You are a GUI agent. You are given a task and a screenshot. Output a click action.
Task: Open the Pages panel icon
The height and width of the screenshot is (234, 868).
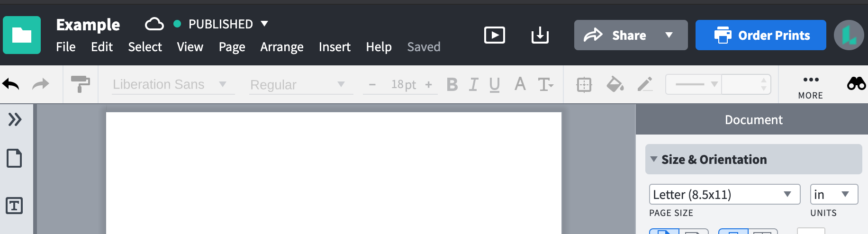click(x=14, y=158)
